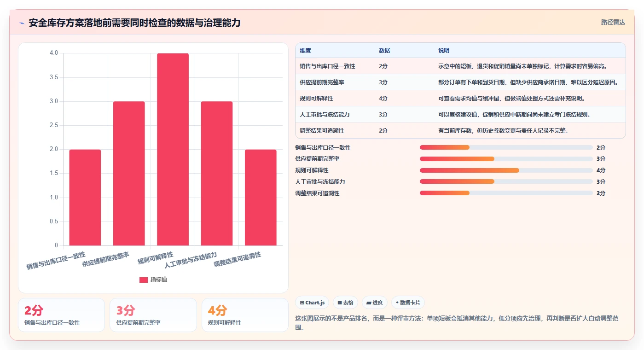Click the x-axis label 调整结果可追溯性
The image size is (644, 350).
[x=238, y=260]
